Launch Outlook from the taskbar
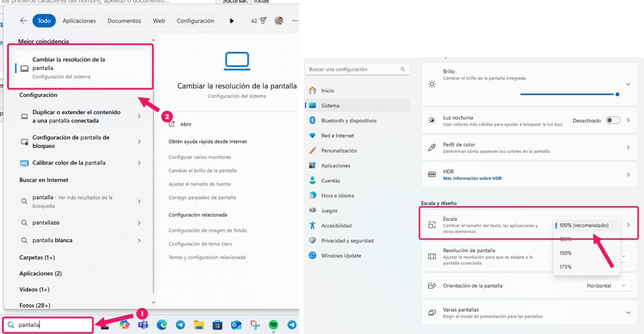 pyautogui.click(x=236, y=325)
